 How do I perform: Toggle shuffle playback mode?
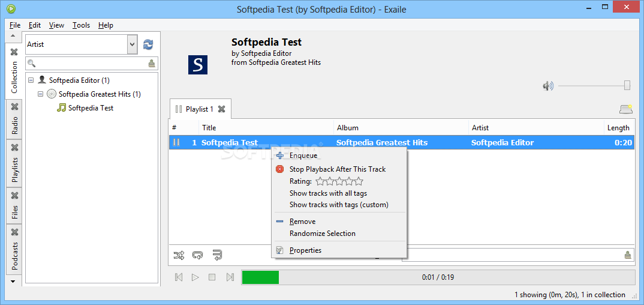pyautogui.click(x=179, y=255)
